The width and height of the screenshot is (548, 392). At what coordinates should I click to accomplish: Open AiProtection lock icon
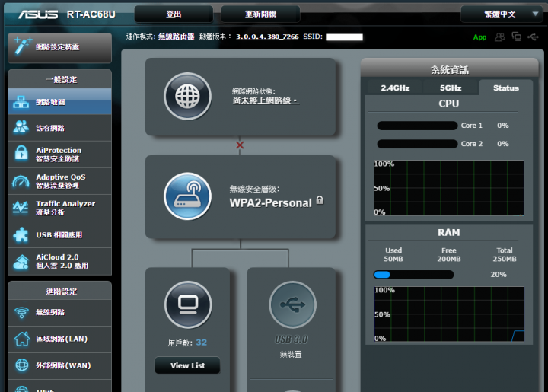coord(21,154)
